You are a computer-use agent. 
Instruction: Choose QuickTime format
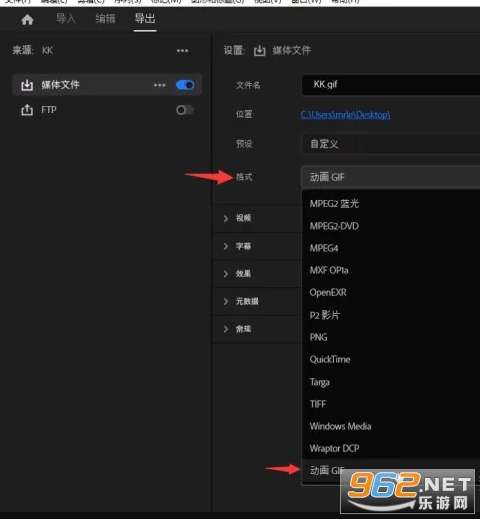(x=391, y=359)
